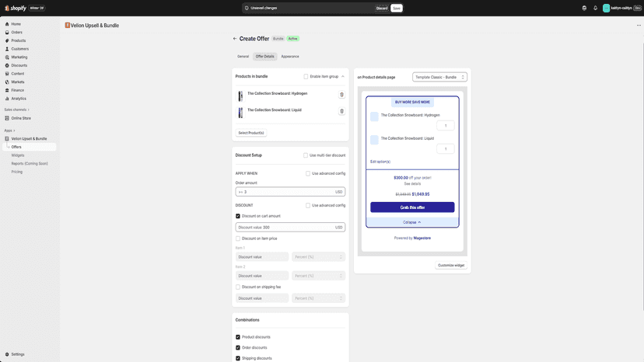Go back with the arrow beside Create Offer
Viewport: 644px width, 362px height.
(x=235, y=39)
